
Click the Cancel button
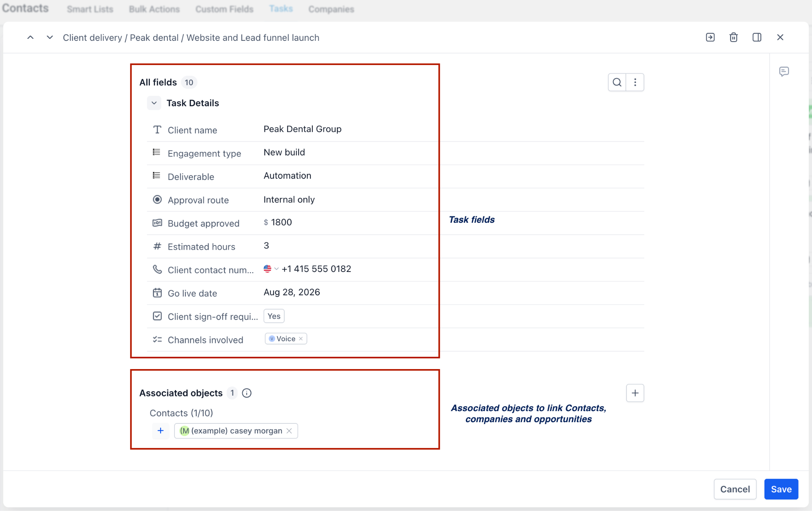[x=735, y=489]
